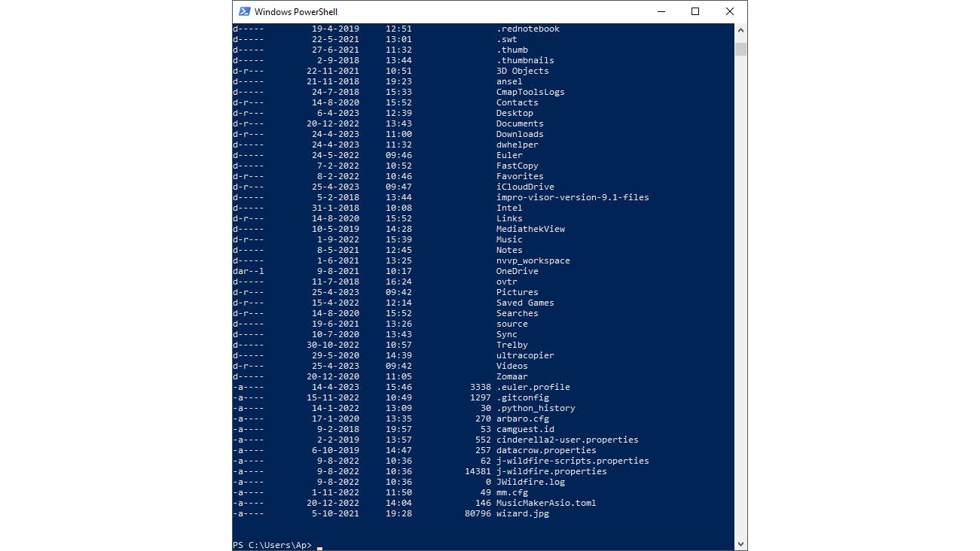980x551 pixels.
Task: Click the 'CmapToolsLogs' folder name
Action: pos(530,92)
